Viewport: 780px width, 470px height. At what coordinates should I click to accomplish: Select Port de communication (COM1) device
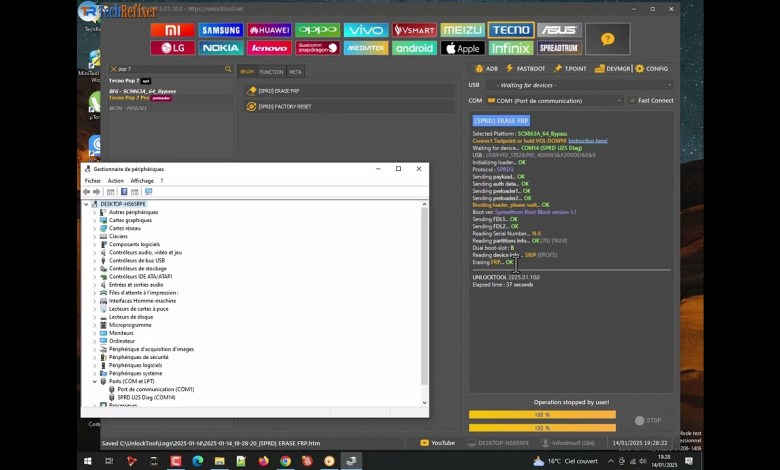tap(156, 389)
